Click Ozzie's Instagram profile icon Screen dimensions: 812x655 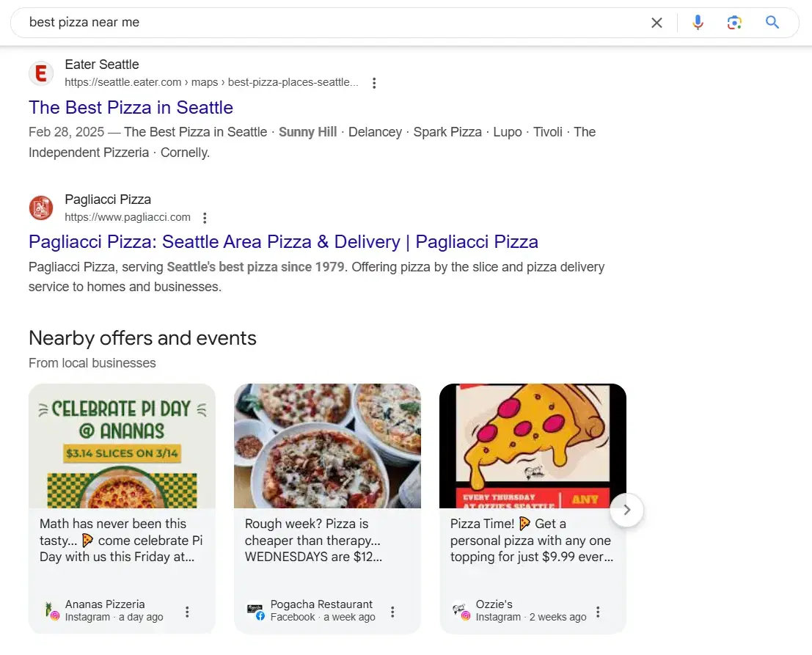point(461,610)
